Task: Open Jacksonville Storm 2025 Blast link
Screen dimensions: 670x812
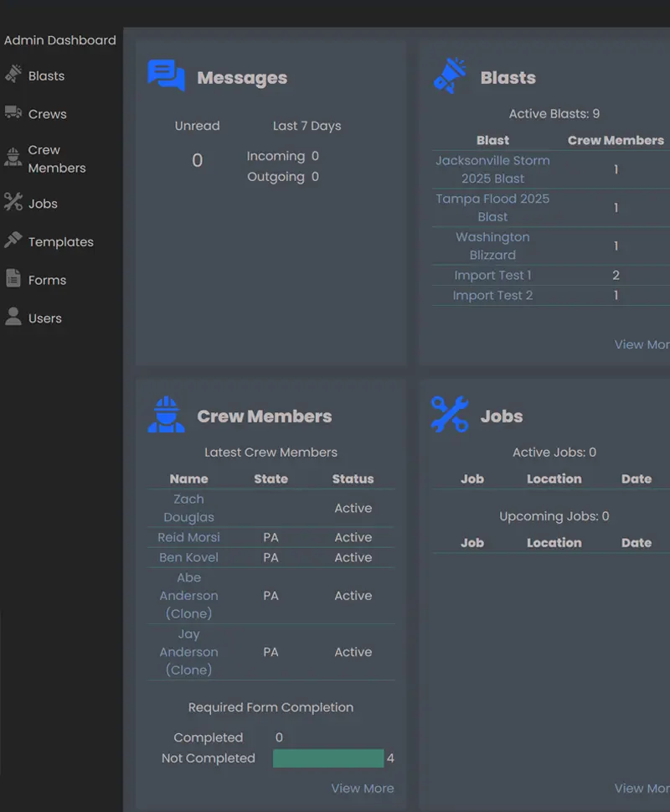Action: [492, 169]
